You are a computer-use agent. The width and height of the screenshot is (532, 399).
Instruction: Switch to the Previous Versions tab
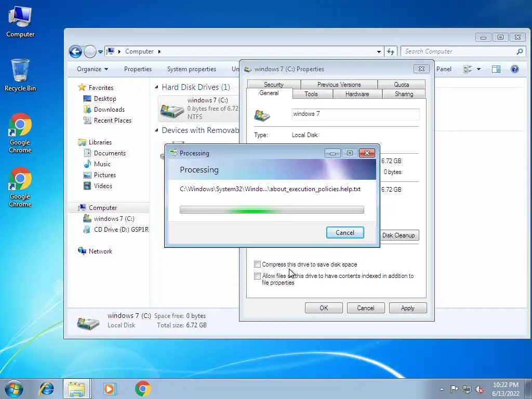(x=339, y=85)
